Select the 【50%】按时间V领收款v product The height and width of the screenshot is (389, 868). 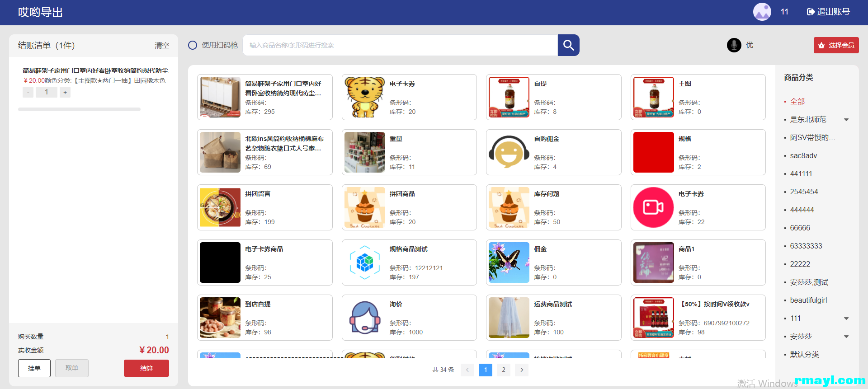point(654,318)
